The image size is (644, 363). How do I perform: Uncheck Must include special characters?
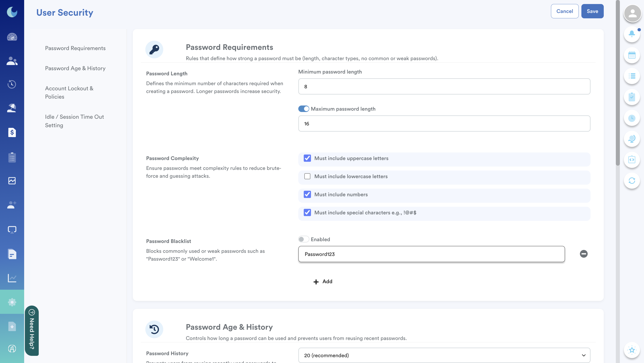307,213
